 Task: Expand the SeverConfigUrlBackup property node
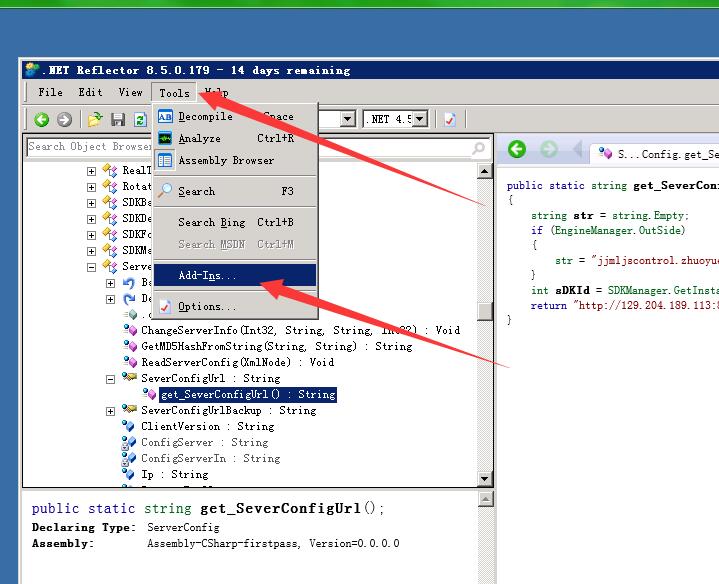click(x=111, y=411)
